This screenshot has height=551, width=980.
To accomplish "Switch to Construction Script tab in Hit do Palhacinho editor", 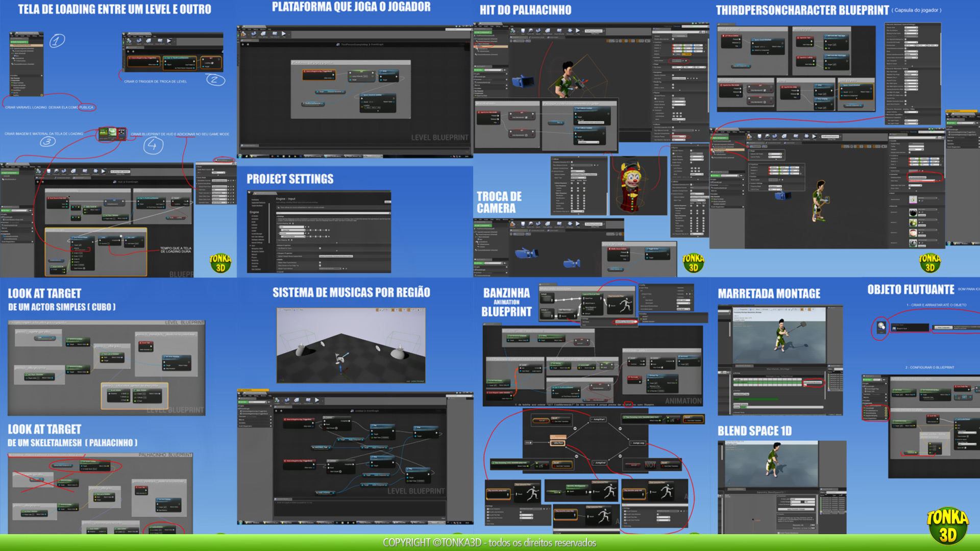I will point(537,37).
